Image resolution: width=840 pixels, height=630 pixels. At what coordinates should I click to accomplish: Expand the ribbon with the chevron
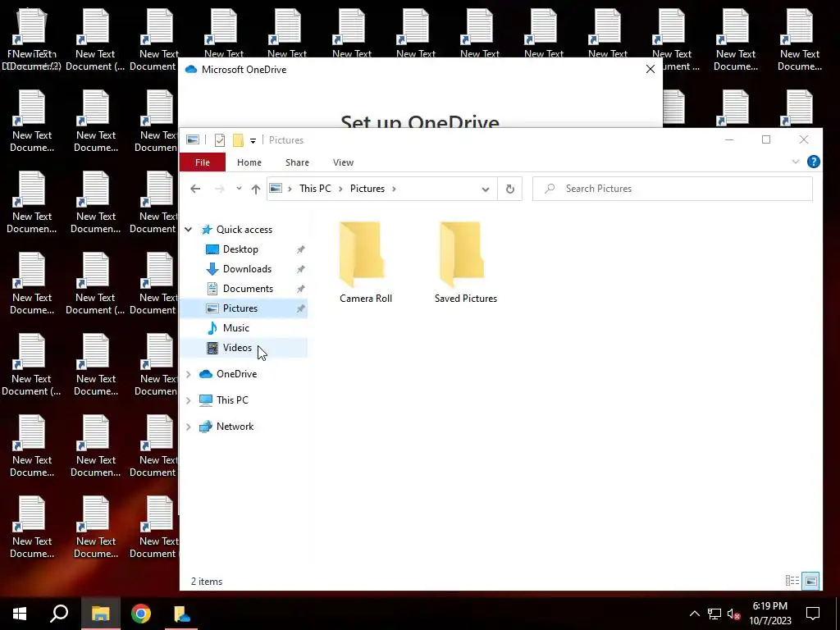pyautogui.click(x=796, y=162)
